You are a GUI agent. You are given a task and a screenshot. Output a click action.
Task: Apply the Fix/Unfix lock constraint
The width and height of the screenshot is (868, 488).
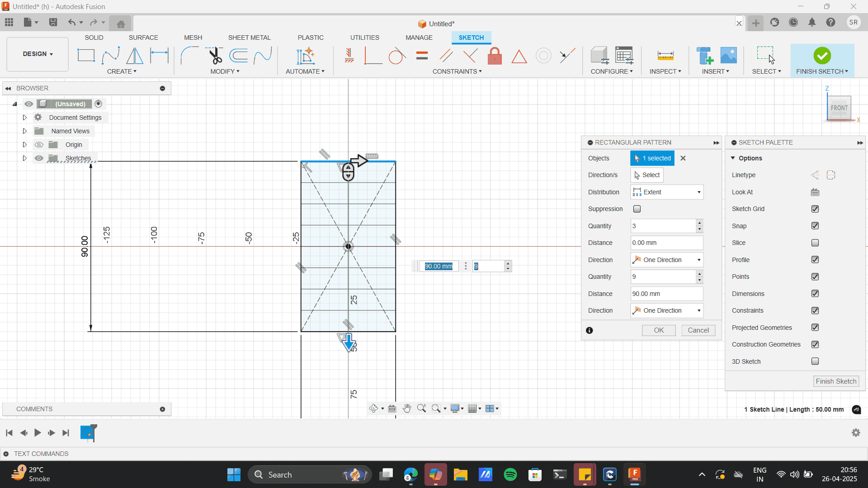495,56
